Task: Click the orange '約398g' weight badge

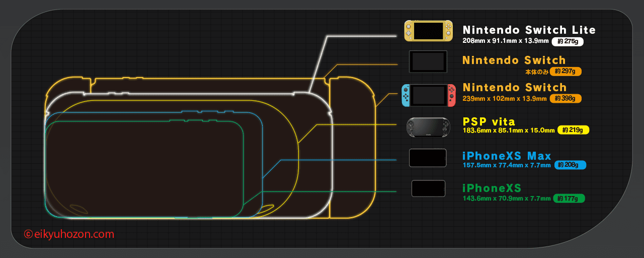Action: 566,99
